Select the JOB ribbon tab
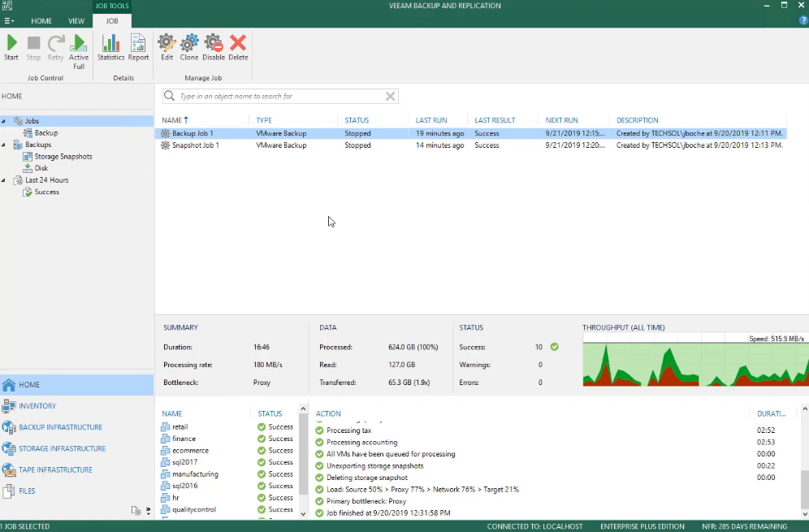This screenshot has width=809, height=532. pos(112,21)
